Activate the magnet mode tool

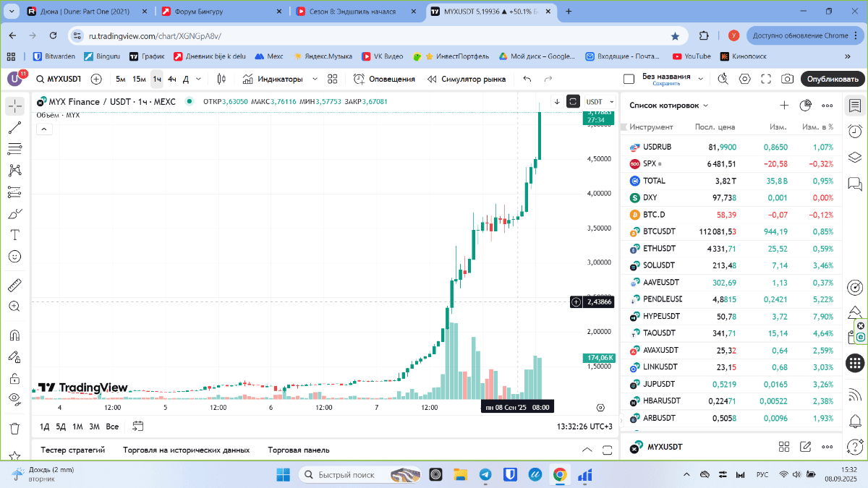tap(14, 335)
